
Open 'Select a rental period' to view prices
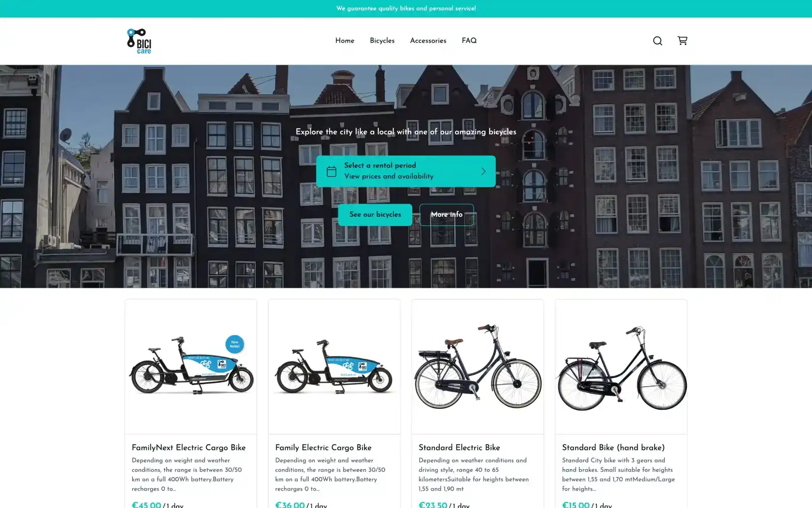tap(406, 171)
